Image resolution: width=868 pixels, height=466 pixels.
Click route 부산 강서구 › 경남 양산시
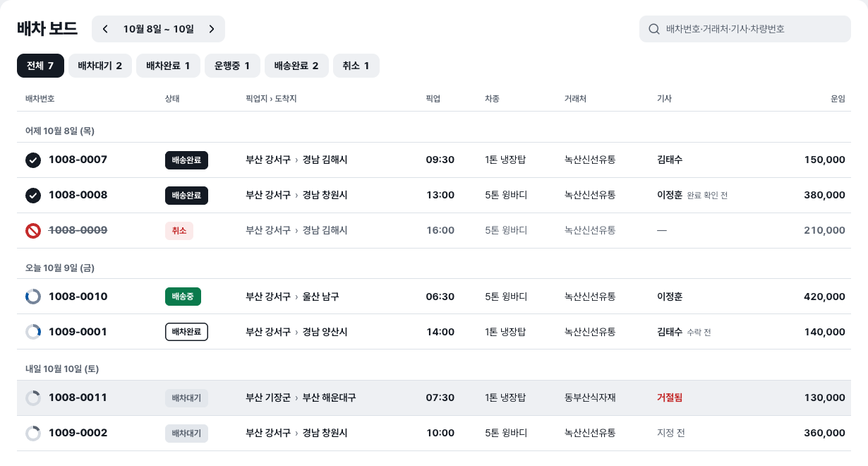pyautogui.click(x=296, y=332)
